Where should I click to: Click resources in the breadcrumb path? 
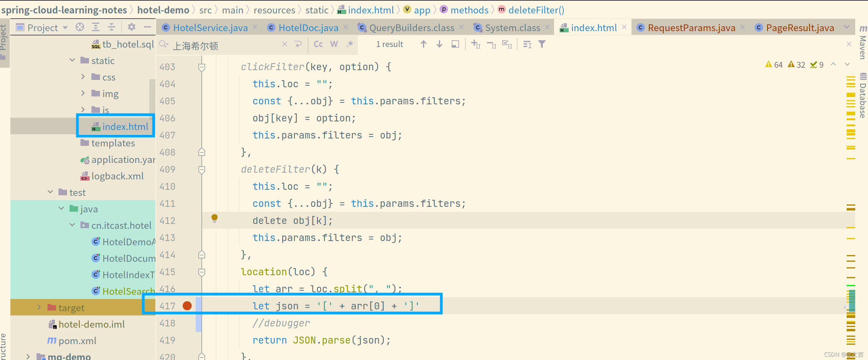[x=274, y=10]
